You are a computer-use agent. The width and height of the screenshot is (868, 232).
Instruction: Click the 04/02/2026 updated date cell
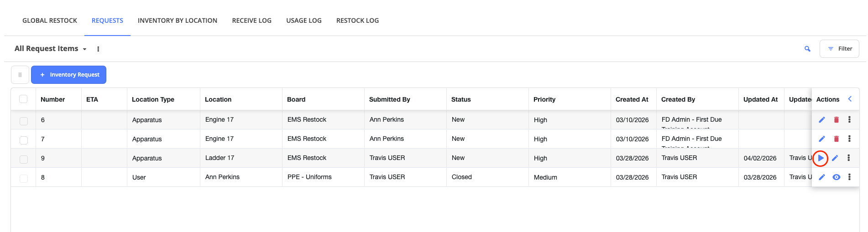click(x=760, y=158)
